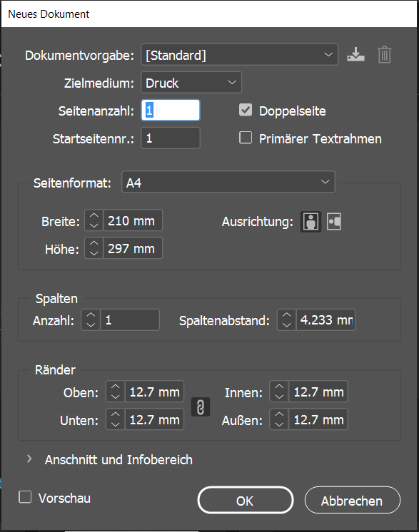The width and height of the screenshot is (419, 532).
Task: Decrease Innen margin with down arrow
Action: pos(279,397)
